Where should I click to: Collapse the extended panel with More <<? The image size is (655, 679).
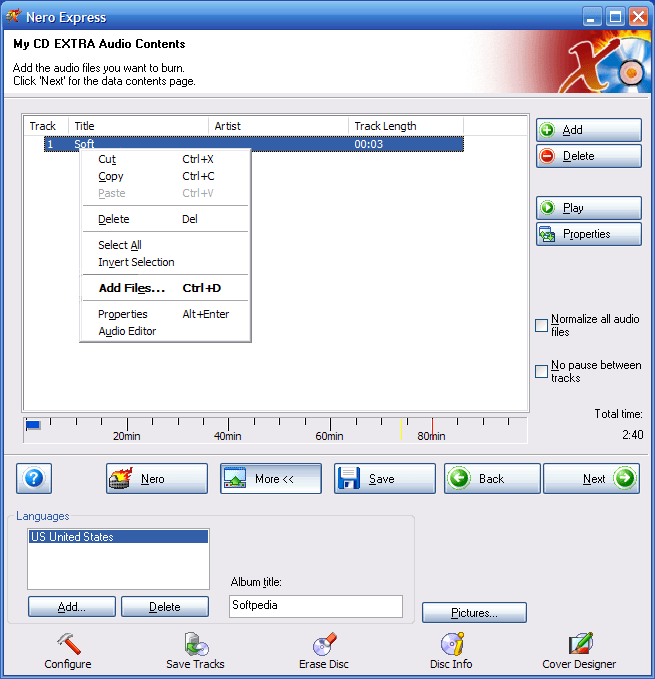pos(271,479)
